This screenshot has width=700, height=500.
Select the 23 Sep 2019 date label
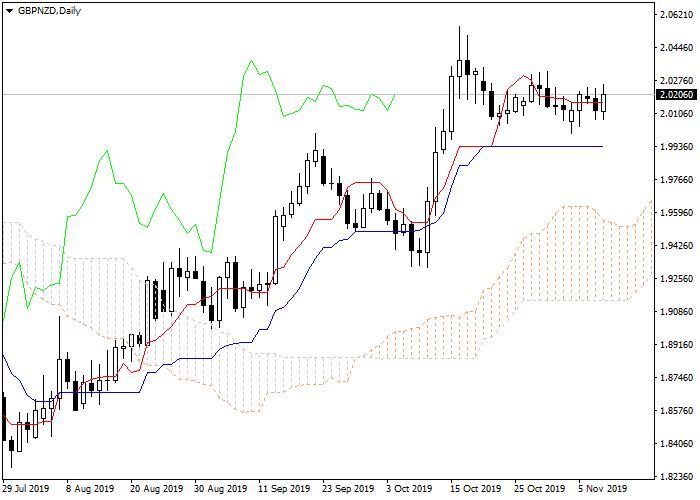348,489
